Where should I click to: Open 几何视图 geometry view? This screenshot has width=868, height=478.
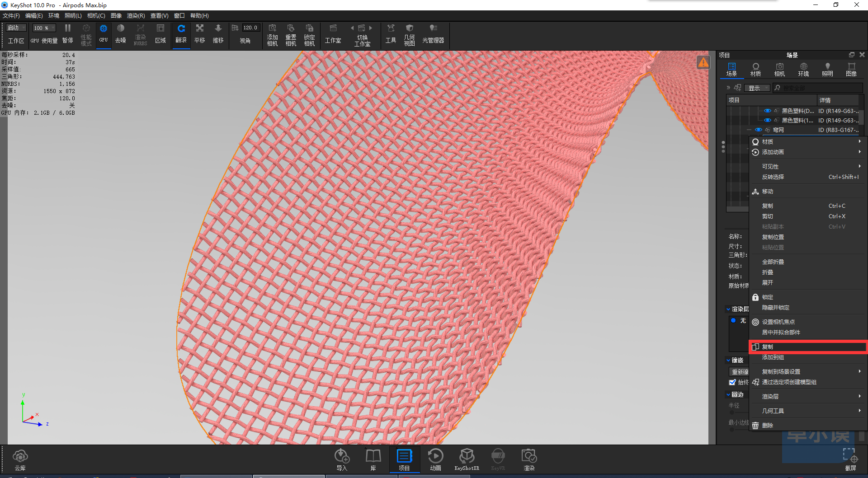point(410,35)
